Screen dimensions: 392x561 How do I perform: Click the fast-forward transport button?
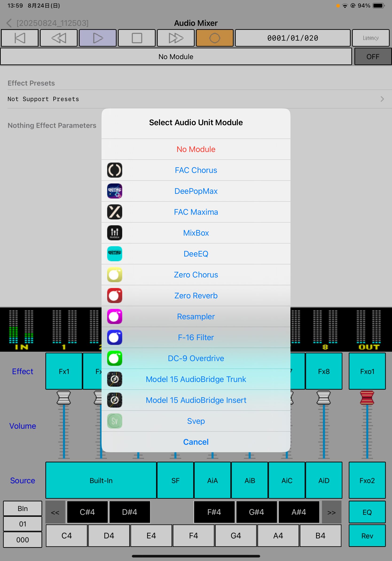[x=176, y=38]
